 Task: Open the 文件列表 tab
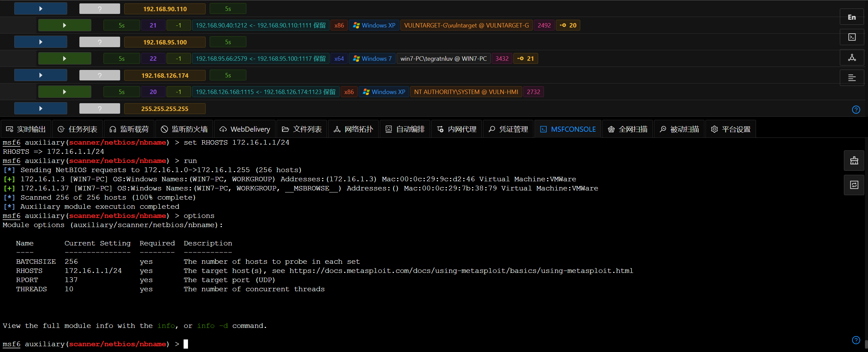tap(302, 129)
